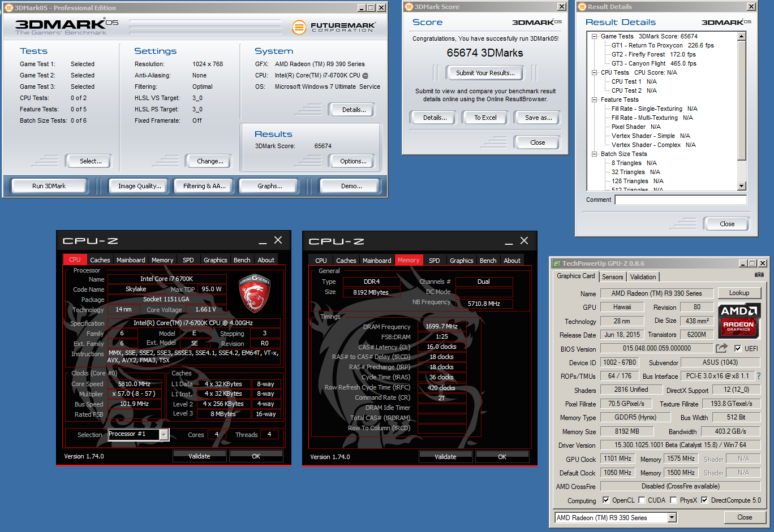Click Submit Your Results... button
The height and width of the screenshot is (532, 774).
point(485,73)
